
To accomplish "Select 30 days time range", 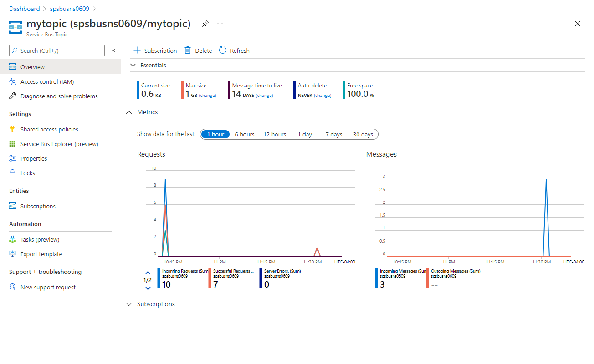I will [x=363, y=134].
